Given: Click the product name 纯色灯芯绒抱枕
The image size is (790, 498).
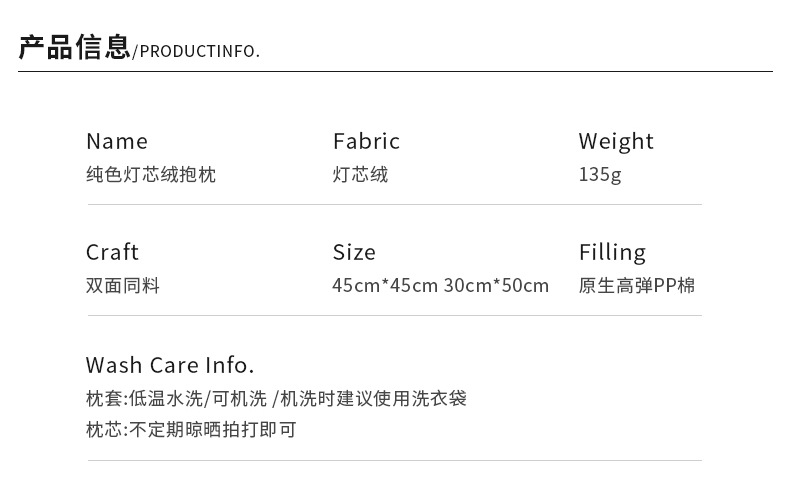Looking at the screenshot, I should coord(151,175).
